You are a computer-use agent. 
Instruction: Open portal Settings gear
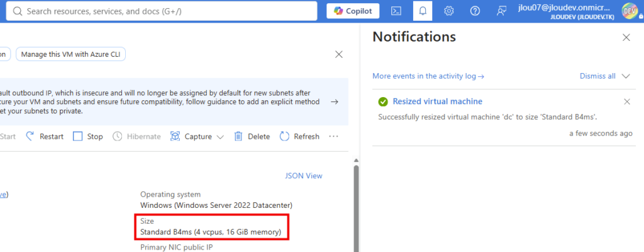[448, 11]
